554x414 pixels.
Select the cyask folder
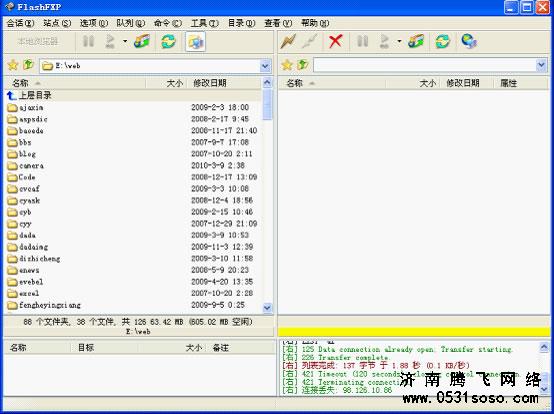pos(24,201)
